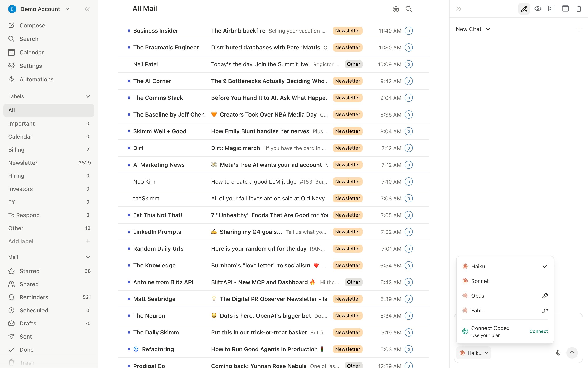This screenshot has height=368, width=588.
Task: Open email from The Pragmatic Engineer
Action: point(273,47)
